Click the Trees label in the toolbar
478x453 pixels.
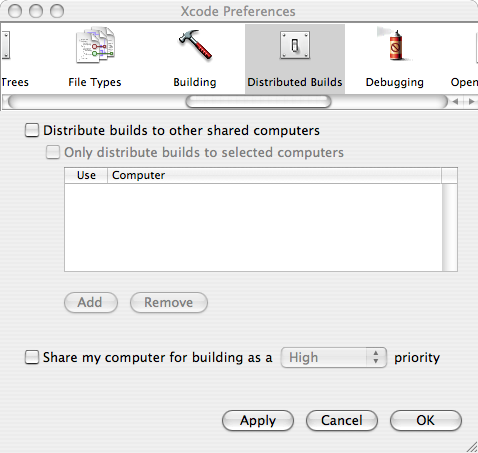tap(15, 82)
